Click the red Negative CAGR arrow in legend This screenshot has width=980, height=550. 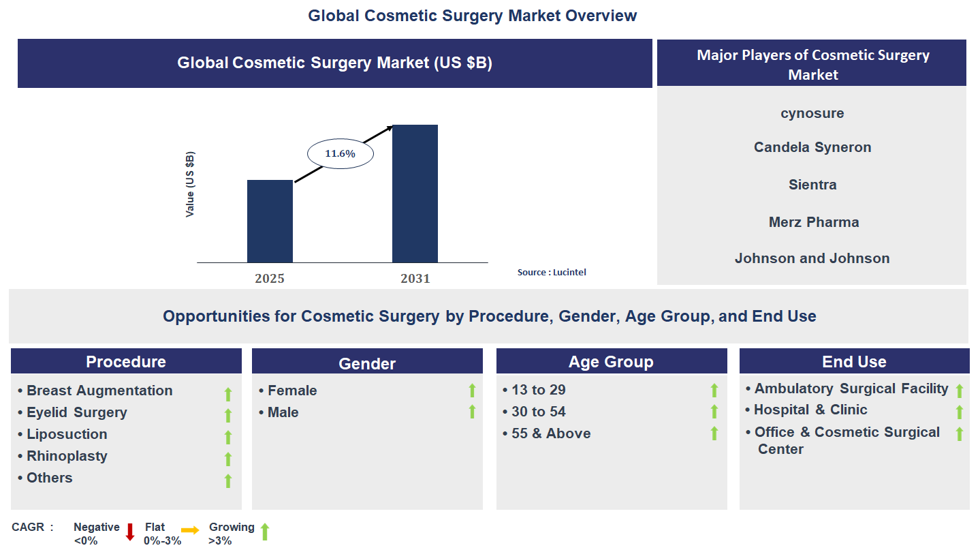click(129, 532)
